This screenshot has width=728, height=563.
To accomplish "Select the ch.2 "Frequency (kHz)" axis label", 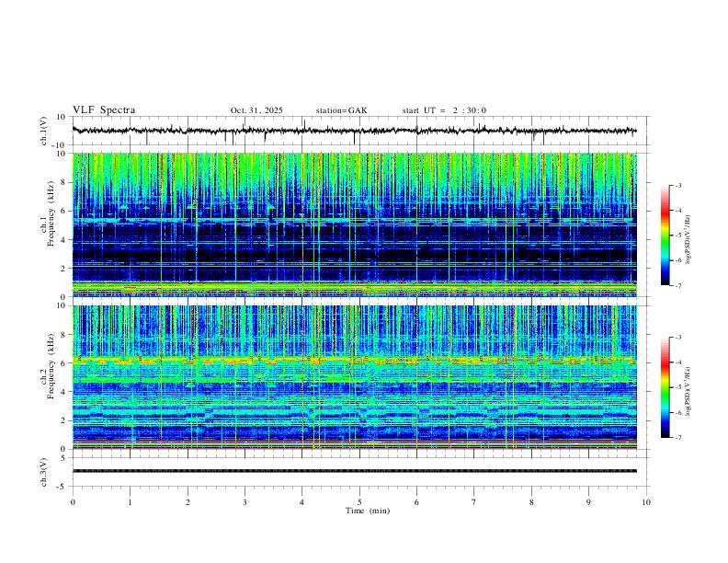I will tap(51, 366).
